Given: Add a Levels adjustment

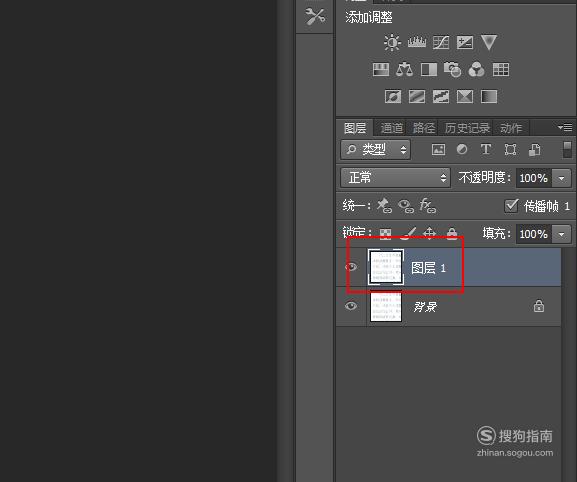Looking at the screenshot, I should [x=417, y=42].
